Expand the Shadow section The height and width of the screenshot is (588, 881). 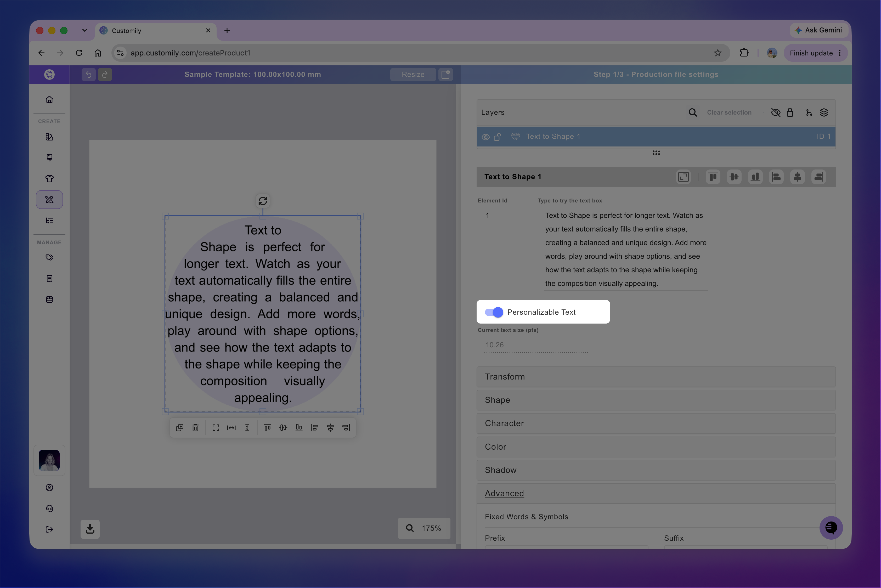pyautogui.click(x=656, y=470)
